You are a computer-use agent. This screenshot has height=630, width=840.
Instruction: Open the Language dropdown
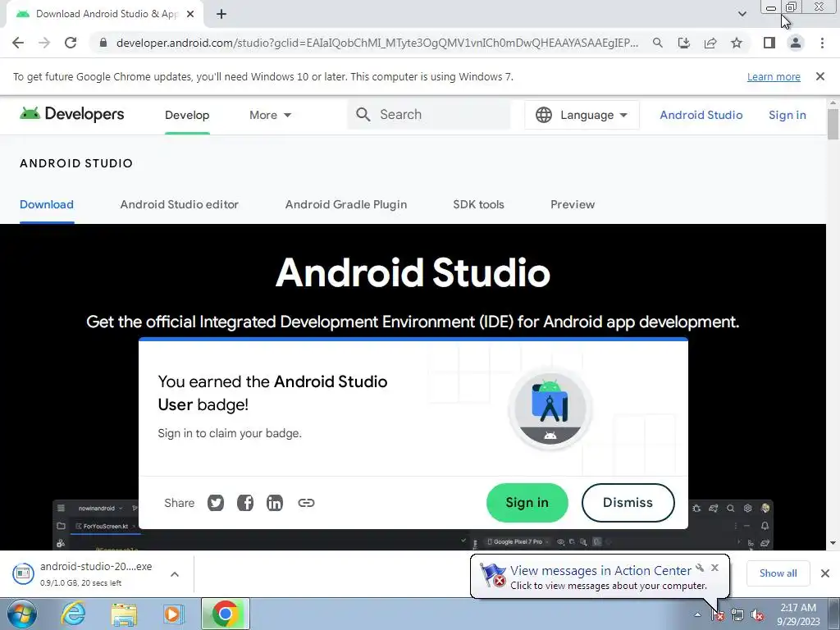click(x=582, y=115)
